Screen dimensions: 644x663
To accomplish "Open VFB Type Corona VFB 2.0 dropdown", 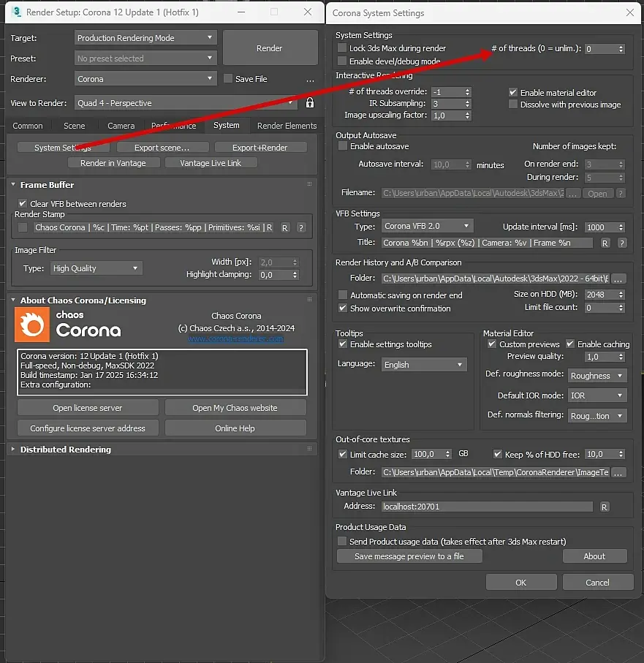I will coord(427,226).
